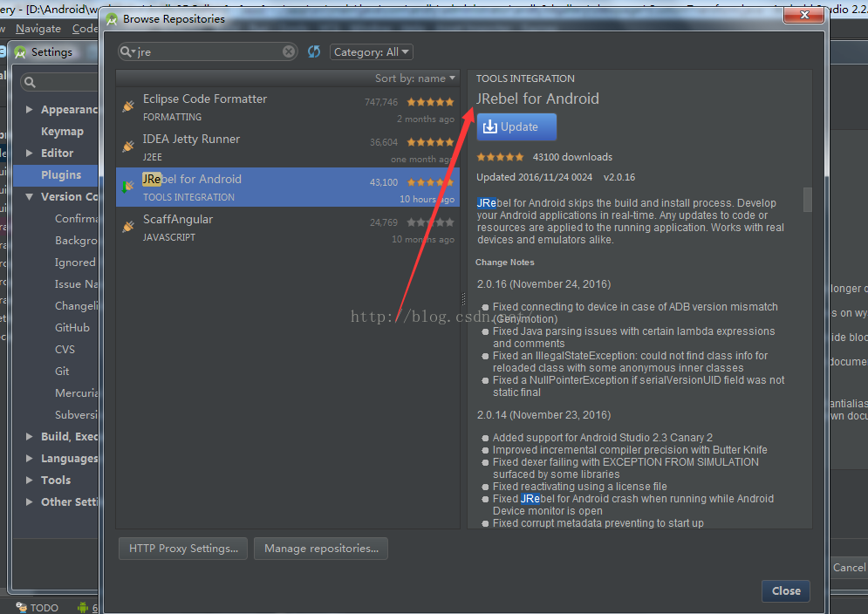The width and height of the screenshot is (868, 614).
Task: Select Changelists setting item
Action: [x=77, y=305]
